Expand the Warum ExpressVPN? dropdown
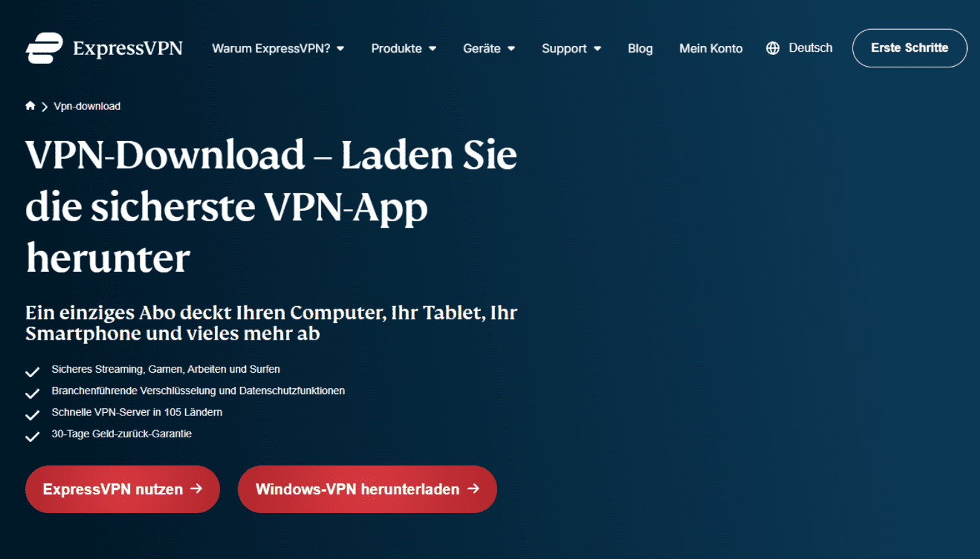980x559 pixels. click(278, 49)
